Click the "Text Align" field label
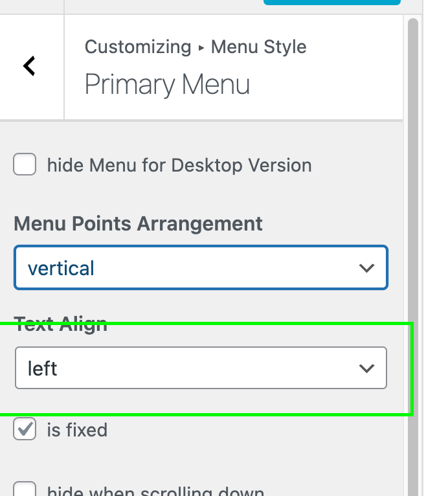The width and height of the screenshot is (448, 496). (x=60, y=324)
